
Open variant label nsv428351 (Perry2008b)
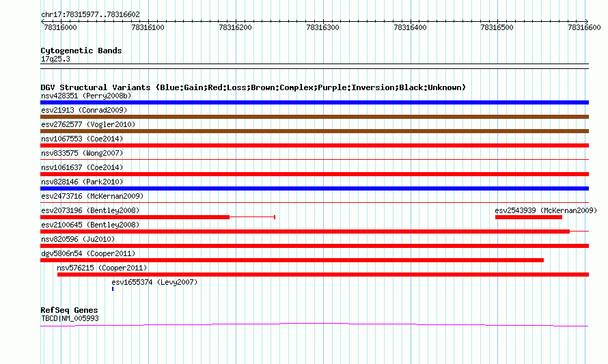(86, 96)
